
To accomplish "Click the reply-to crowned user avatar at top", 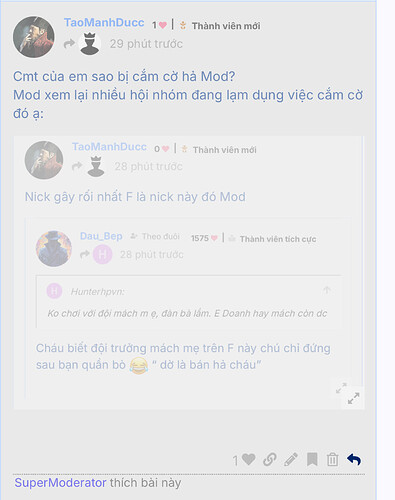I will coord(90,44).
